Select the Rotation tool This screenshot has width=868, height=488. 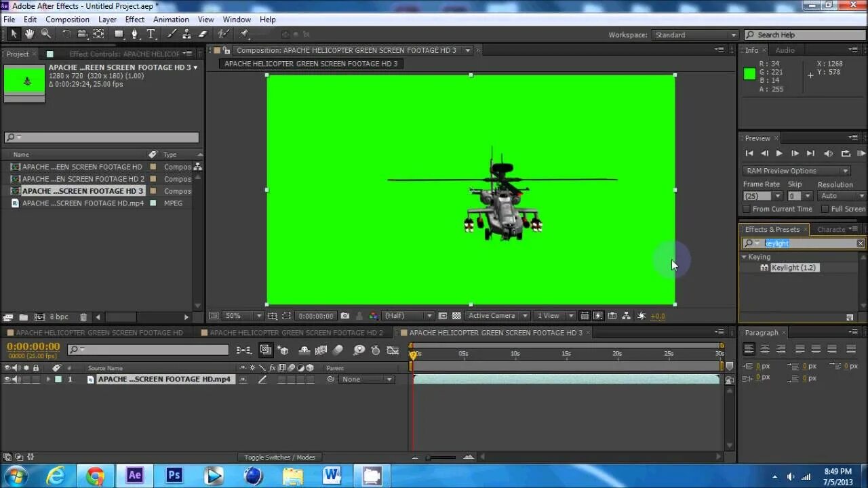pyautogui.click(x=66, y=34)
